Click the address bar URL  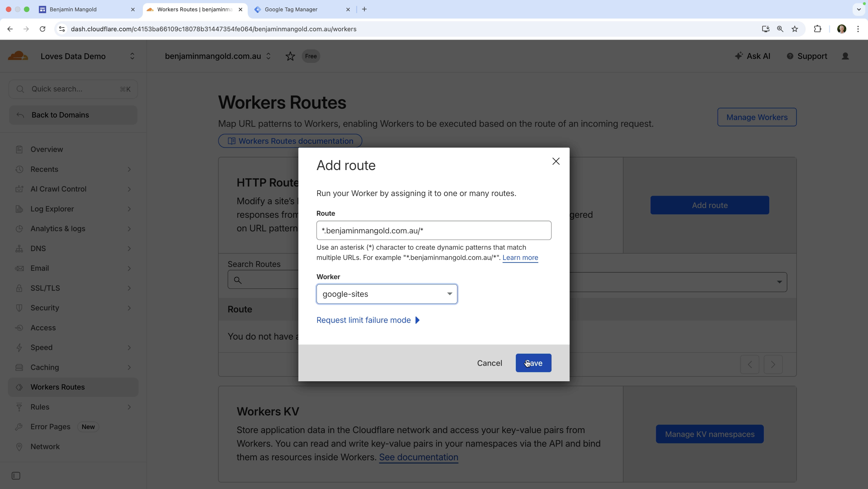214,29
